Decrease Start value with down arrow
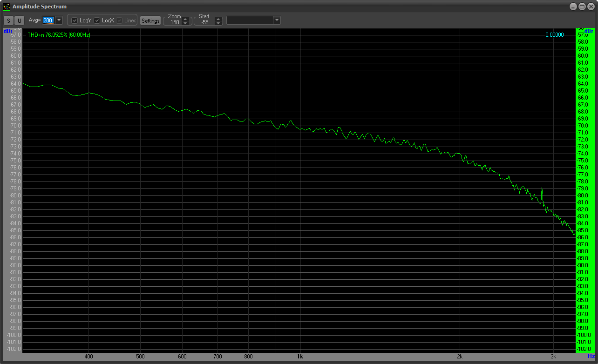Viewport: 598px width, 364px height. pos(218,23)
